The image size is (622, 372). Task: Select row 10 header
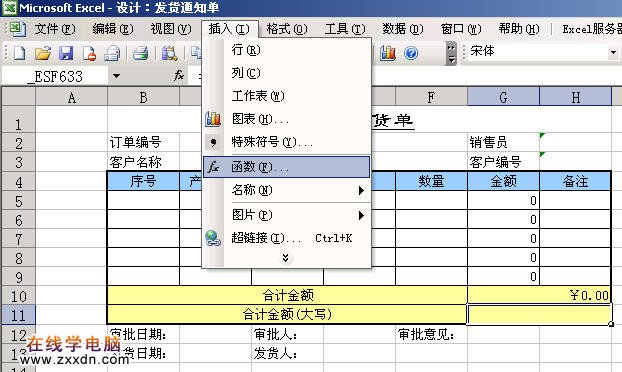(18, 296)
